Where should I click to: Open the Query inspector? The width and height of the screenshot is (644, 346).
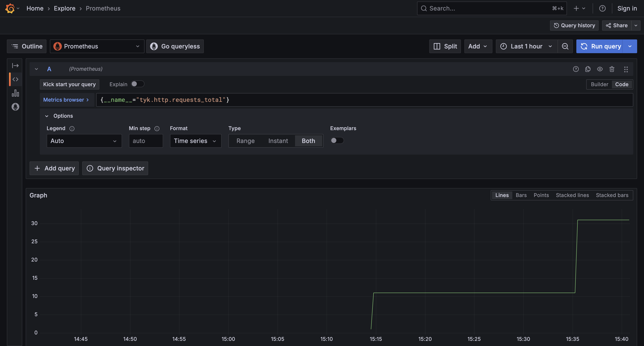click(115, 168)
